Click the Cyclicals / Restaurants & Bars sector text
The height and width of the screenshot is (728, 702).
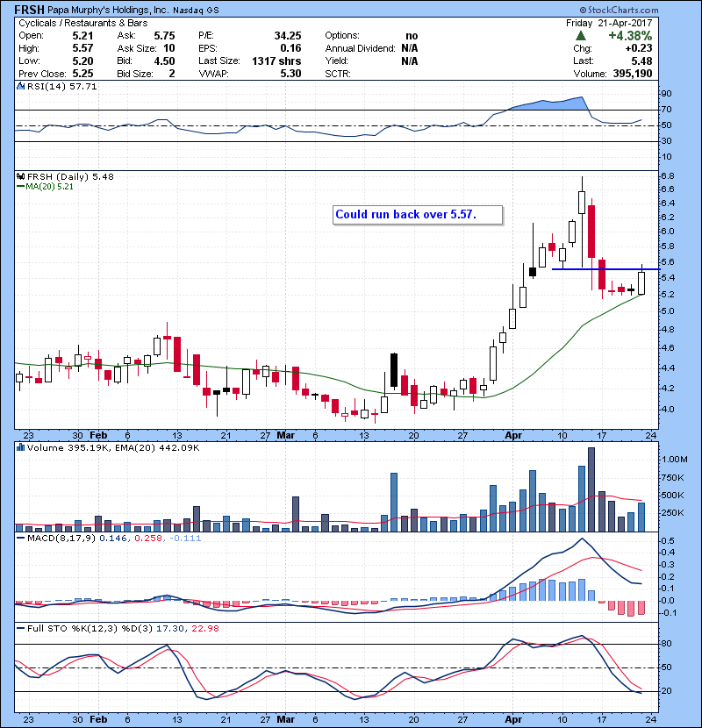click(x=83, y=23)
